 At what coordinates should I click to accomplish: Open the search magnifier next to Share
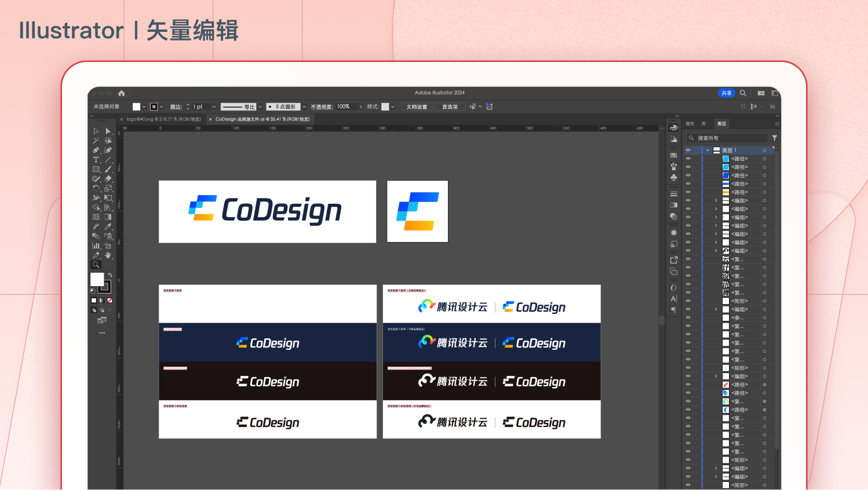click(x=743, y=93)
